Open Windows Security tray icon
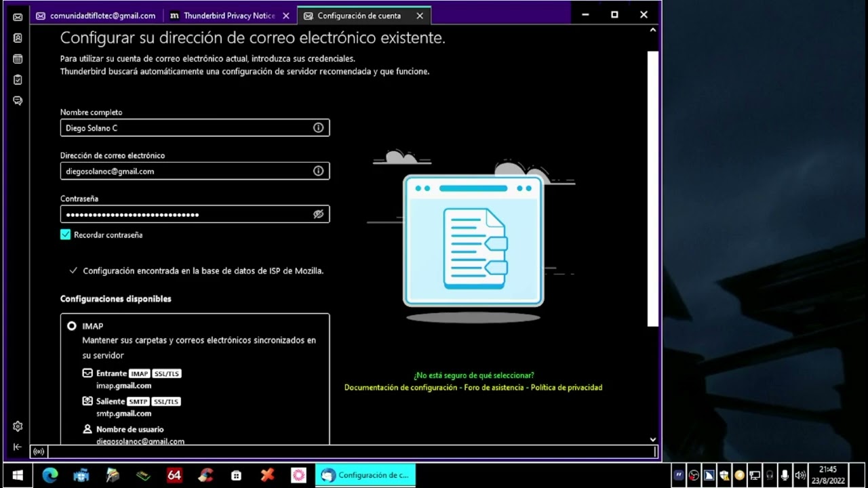868x488 pixels. pos(724,475)
